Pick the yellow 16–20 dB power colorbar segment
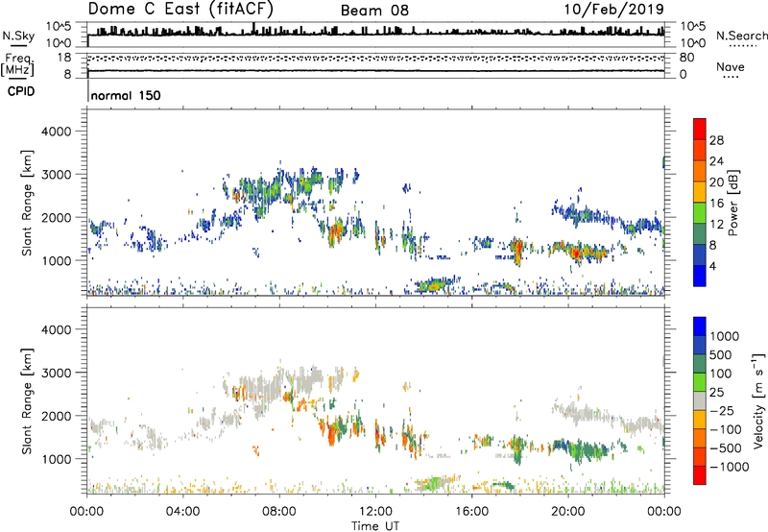The image size is (768, 532). pyautogui.click(x=700, y=192)
